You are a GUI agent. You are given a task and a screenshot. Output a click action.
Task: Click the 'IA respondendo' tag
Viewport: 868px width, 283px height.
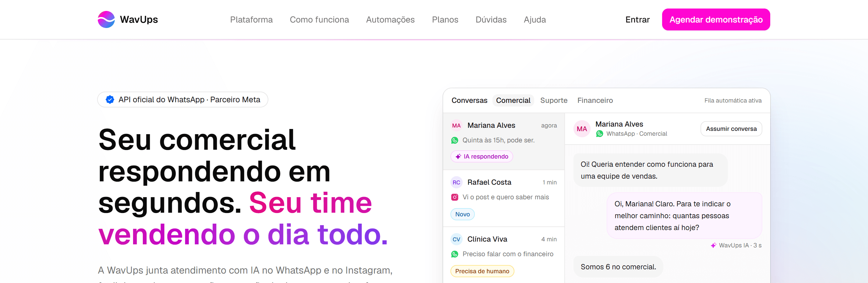(x=482, y=156)
